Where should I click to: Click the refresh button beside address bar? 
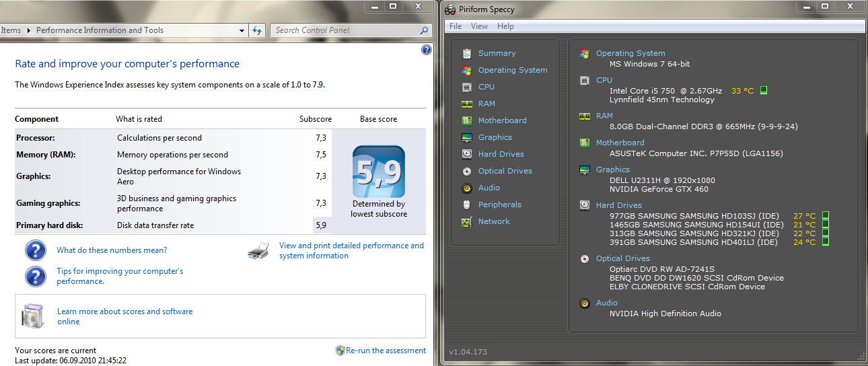257,30
